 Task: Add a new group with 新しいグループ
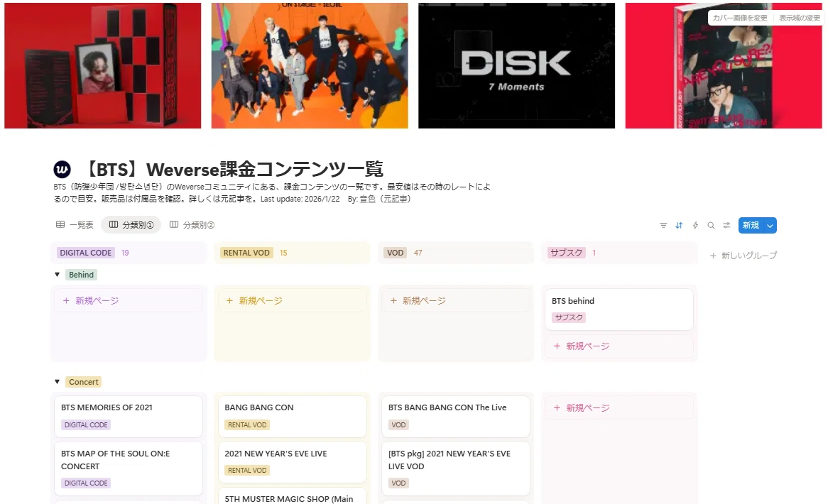(x=743, y=256)
